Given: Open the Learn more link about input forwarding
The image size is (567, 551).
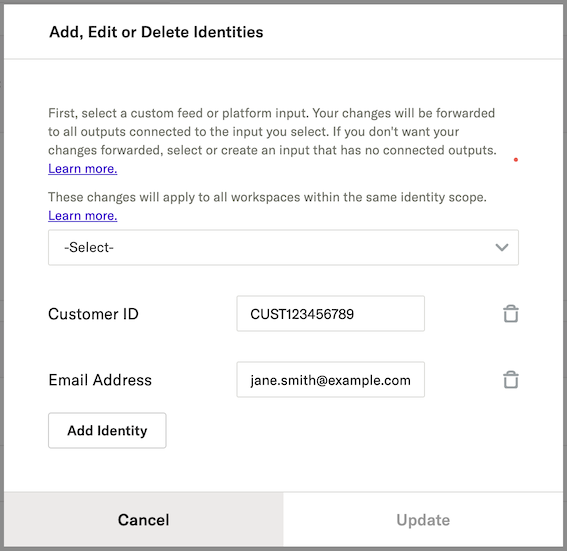Looking at the screenshot, I should (82, 168).
